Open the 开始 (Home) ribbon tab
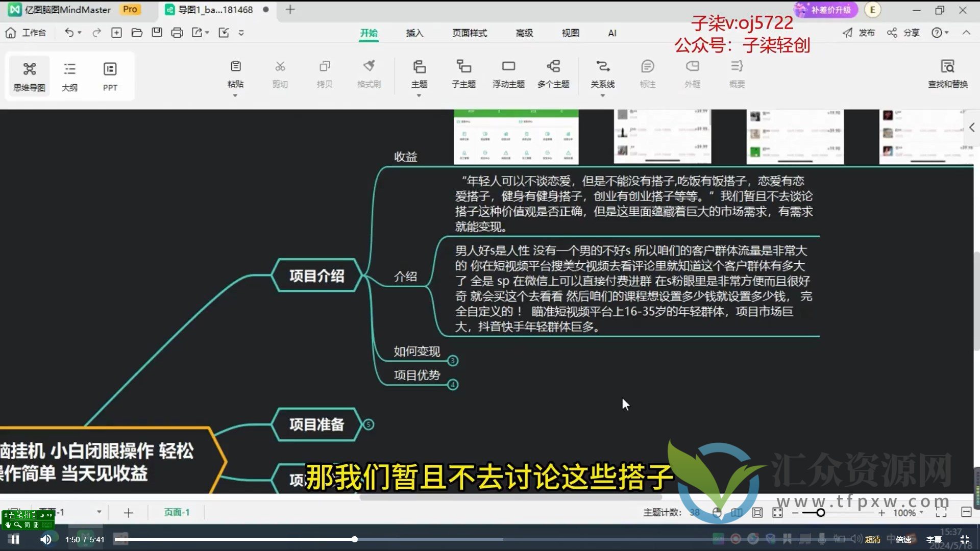The height and width of the screenshot is (551, 980). pyautogui.click(x=369, y=32)
